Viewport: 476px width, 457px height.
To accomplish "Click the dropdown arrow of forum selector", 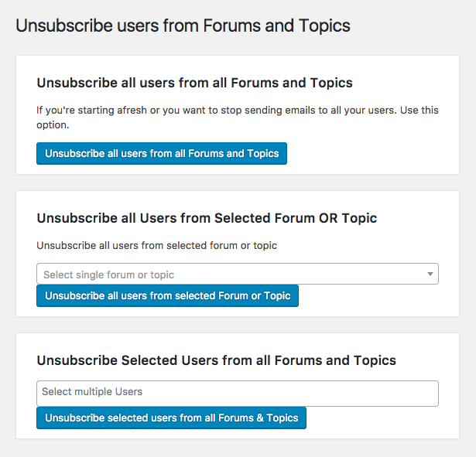I will [430, 275].
